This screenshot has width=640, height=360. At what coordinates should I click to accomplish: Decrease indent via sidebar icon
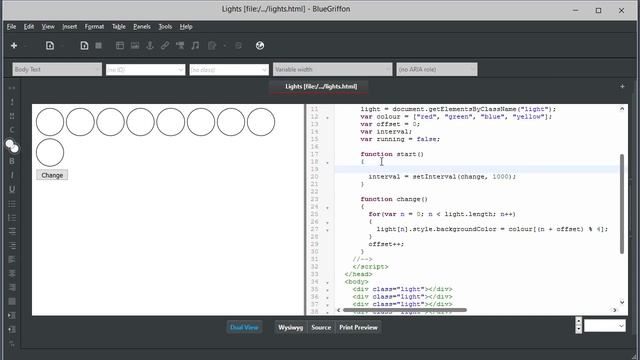click(x=12, y=329)
